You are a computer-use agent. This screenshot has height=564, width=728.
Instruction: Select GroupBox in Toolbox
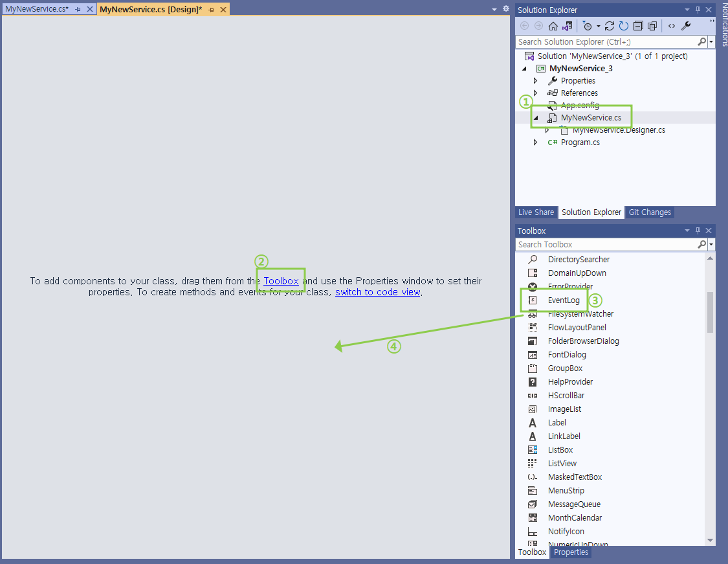(x=565, y=368)
